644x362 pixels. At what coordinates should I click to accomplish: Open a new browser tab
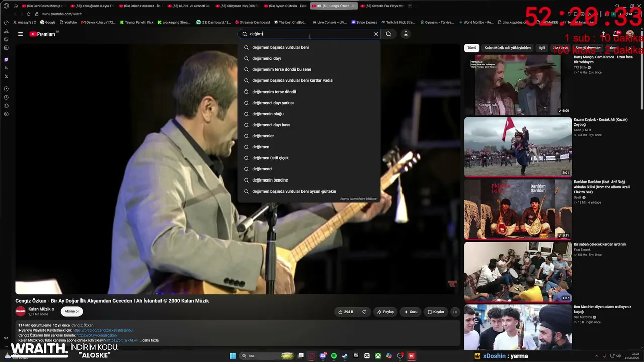coord(410,6)
